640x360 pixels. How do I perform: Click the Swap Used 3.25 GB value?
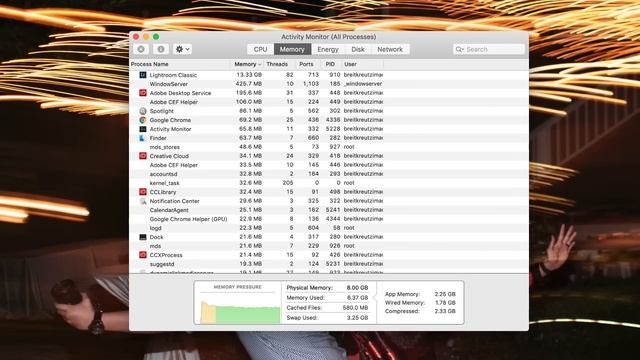pyautogui.click(x=358, y=318)
